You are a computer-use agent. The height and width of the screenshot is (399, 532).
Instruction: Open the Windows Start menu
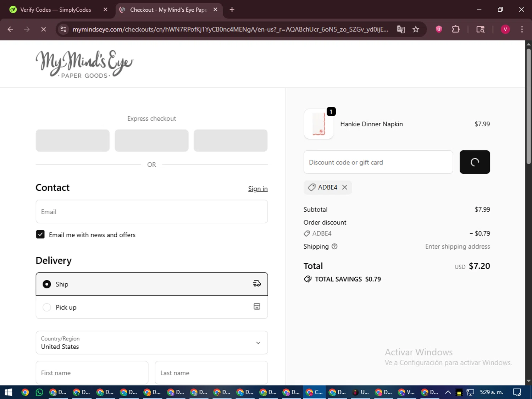(x=8, y=392)
